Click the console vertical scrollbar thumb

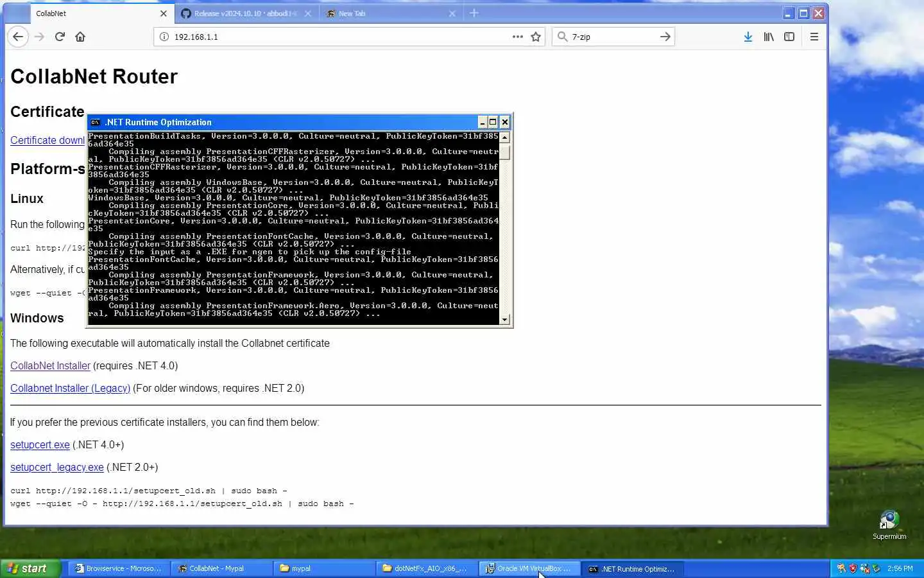(x=504, y=152)
